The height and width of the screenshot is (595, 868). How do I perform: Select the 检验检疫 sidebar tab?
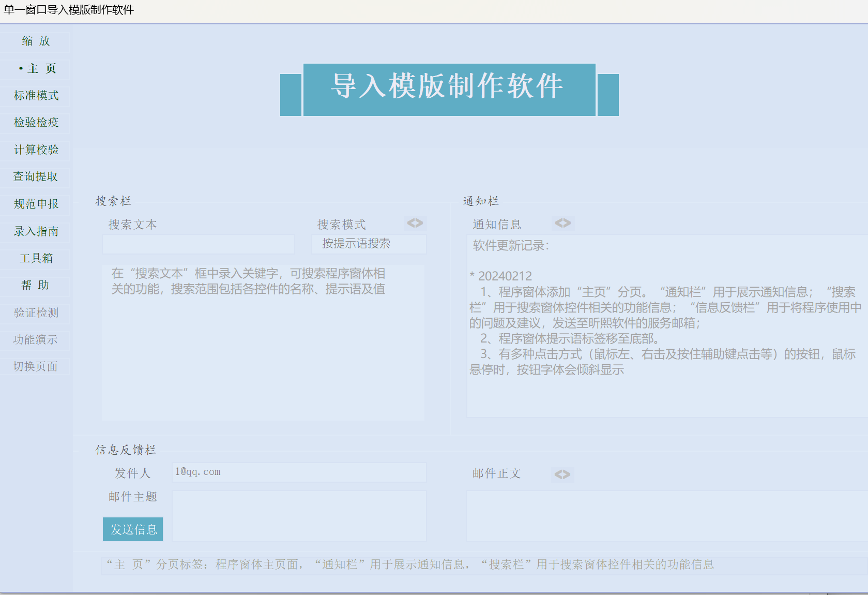pyautogui.click(x=36, y=123)
